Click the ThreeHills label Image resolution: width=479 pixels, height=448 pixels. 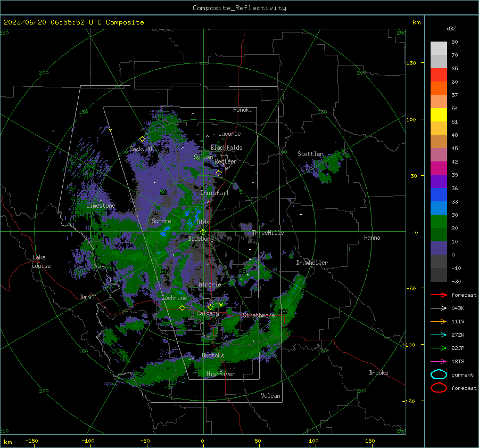(268, 233)
